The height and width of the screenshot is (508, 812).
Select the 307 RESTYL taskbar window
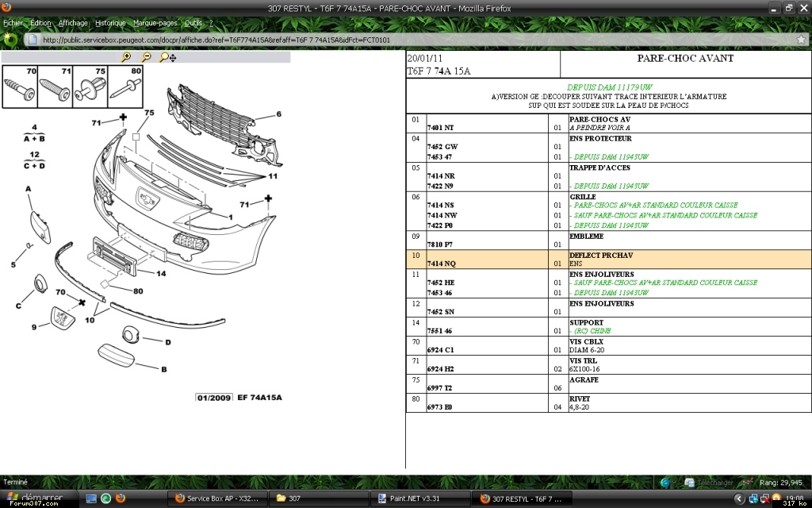click(x=523, y=498)
